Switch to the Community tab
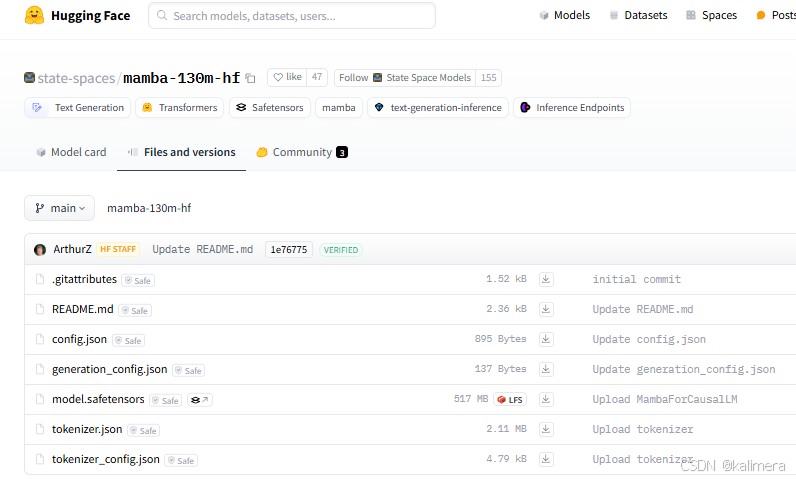 pos(302,152)
